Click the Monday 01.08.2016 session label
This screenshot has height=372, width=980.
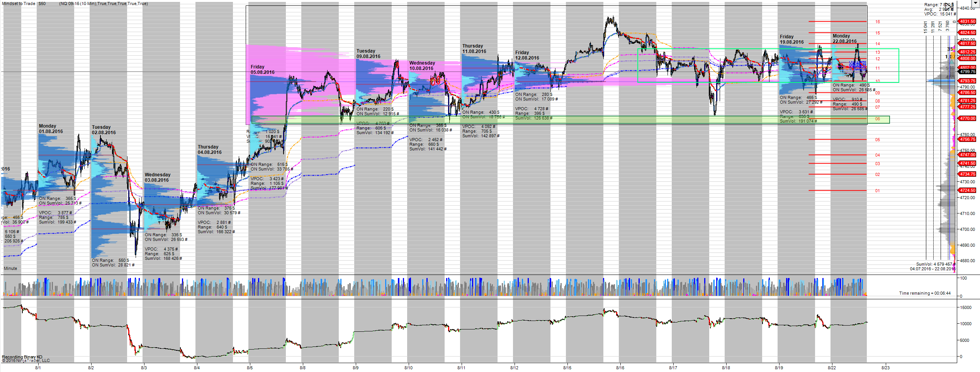click(x=51, y=129)
